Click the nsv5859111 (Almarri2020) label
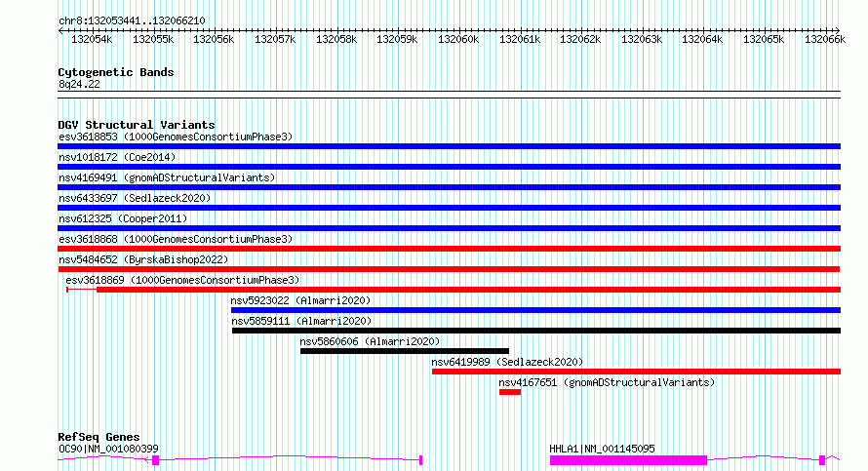This screenshot has height=471, width=868. click(x=301, y=321)
